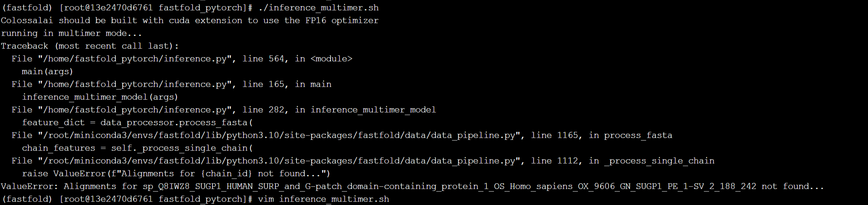Click the Colossalai cuda extension warning line
This screenshot has height=205, width=868.
click(x=189, y=21)
